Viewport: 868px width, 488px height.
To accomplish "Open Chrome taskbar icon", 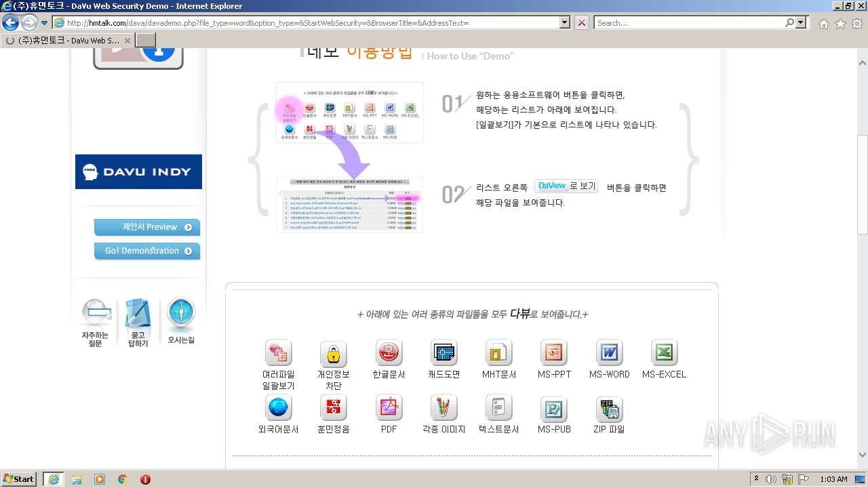I will 122,479.
